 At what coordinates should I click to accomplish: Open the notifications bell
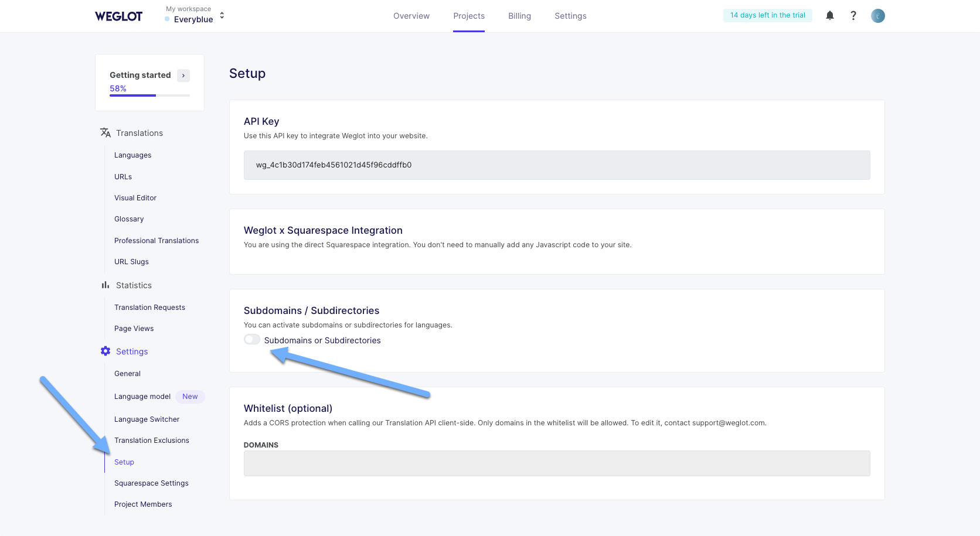[x=830, y=16]
